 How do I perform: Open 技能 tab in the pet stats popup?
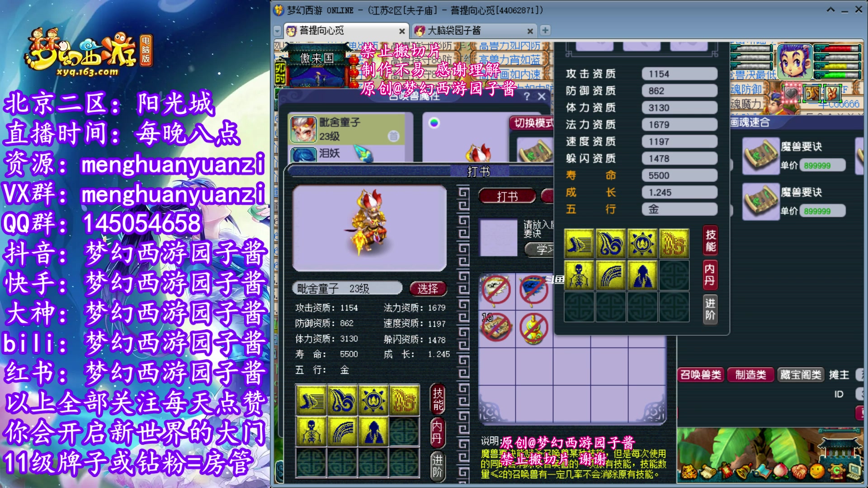710,241
